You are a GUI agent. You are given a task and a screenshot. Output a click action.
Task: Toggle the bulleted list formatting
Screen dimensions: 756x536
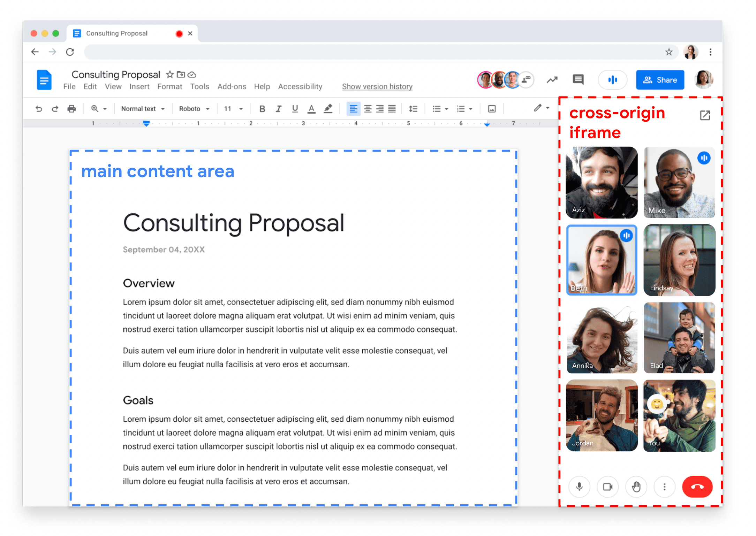pos(434,108)
